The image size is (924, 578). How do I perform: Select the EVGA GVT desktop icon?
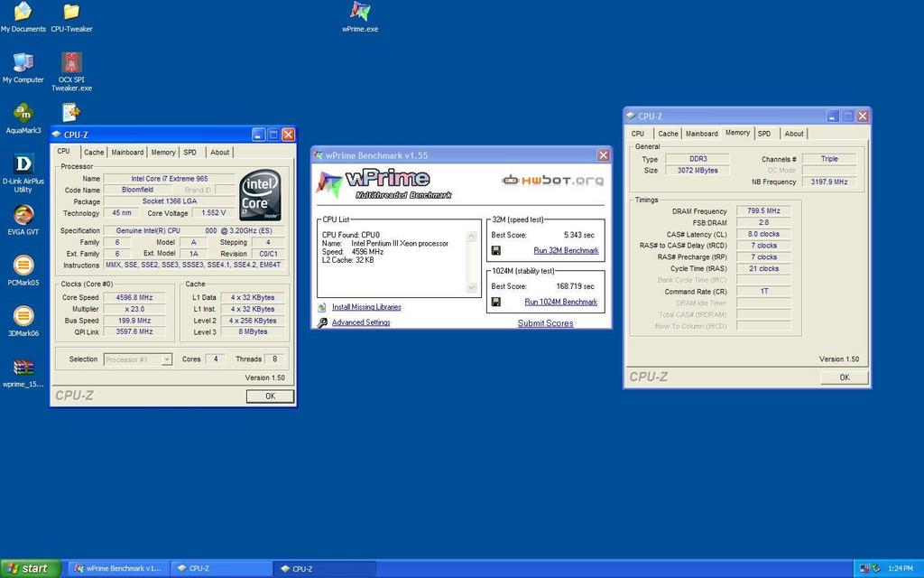point(23,220)
